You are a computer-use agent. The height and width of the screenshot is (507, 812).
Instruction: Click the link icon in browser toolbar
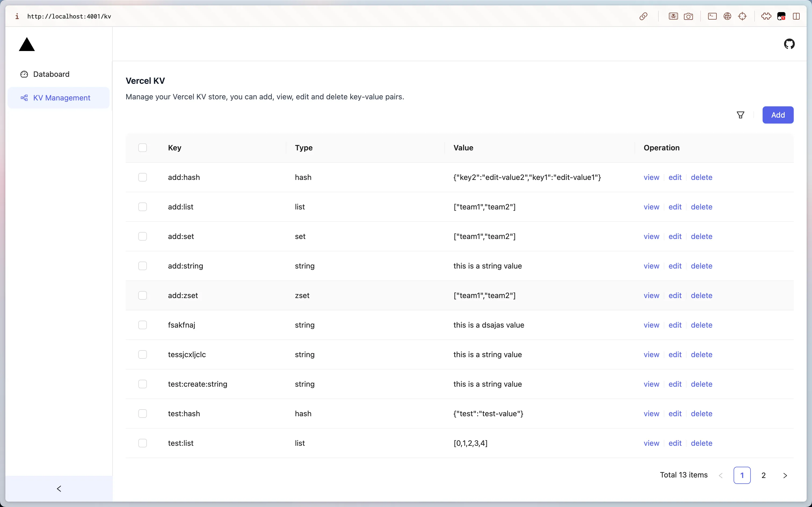point(643,16)
